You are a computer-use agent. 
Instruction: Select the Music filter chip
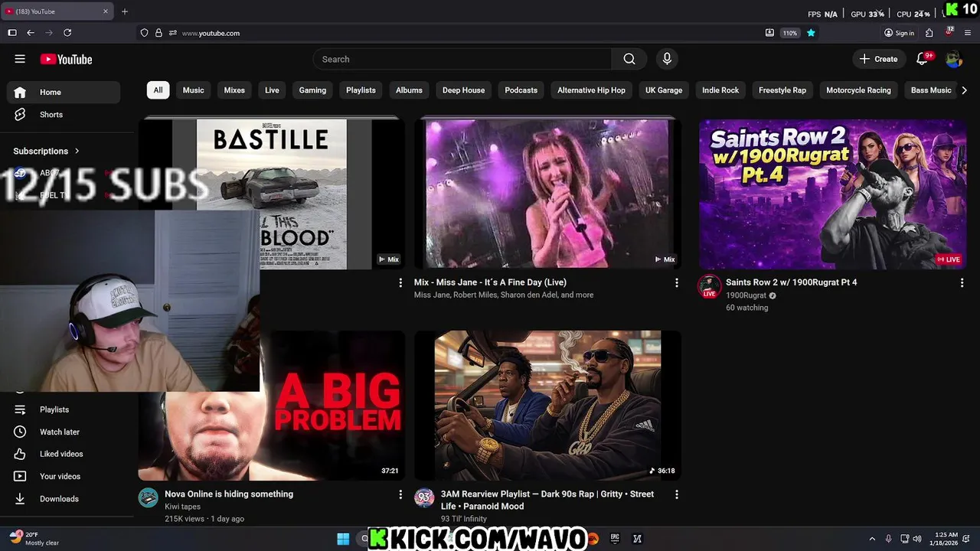point(193,90)
